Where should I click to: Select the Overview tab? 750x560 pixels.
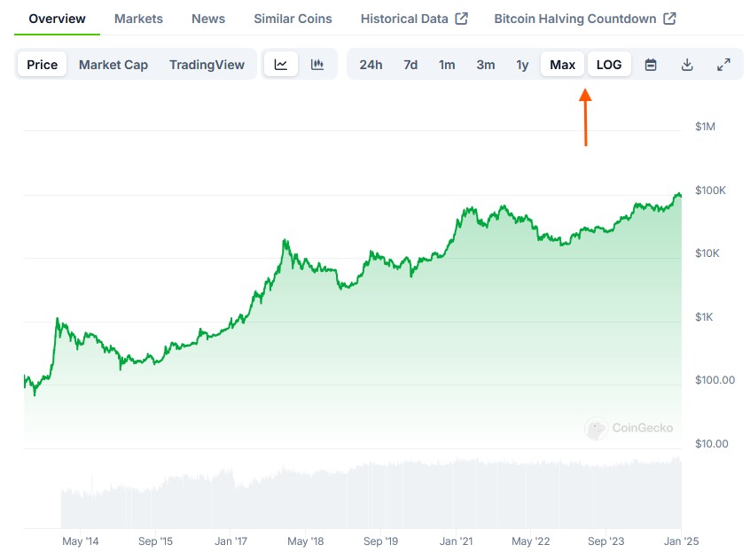pos(57,19)
